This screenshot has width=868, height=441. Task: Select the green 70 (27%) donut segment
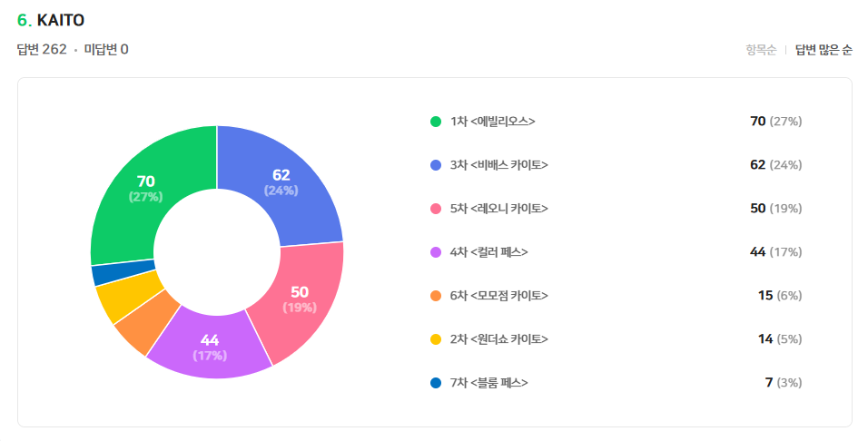pyautogui.click(x=145, y=189)
